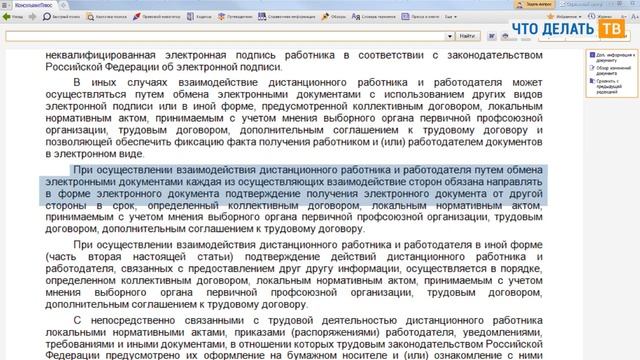Screen dimensions: 640x360
Task: Click text 'Российской Федерации об электронной подписи'
Action: 163,67
